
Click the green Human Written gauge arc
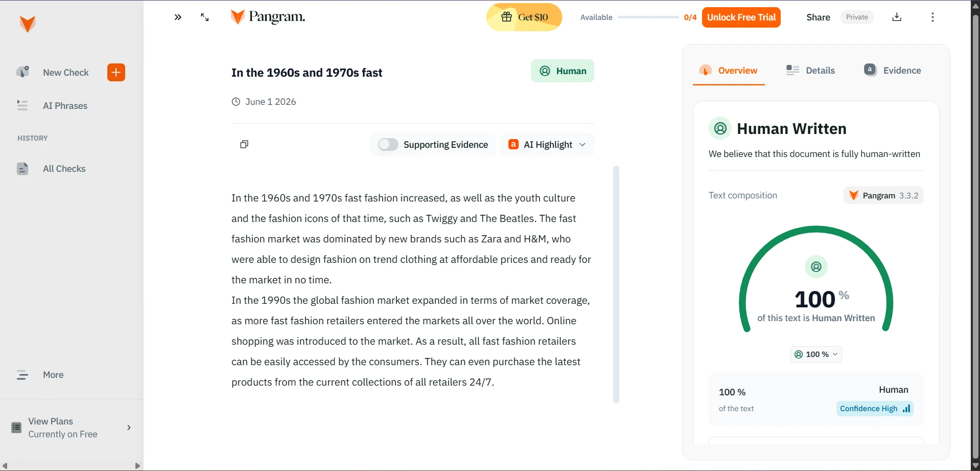816,230
